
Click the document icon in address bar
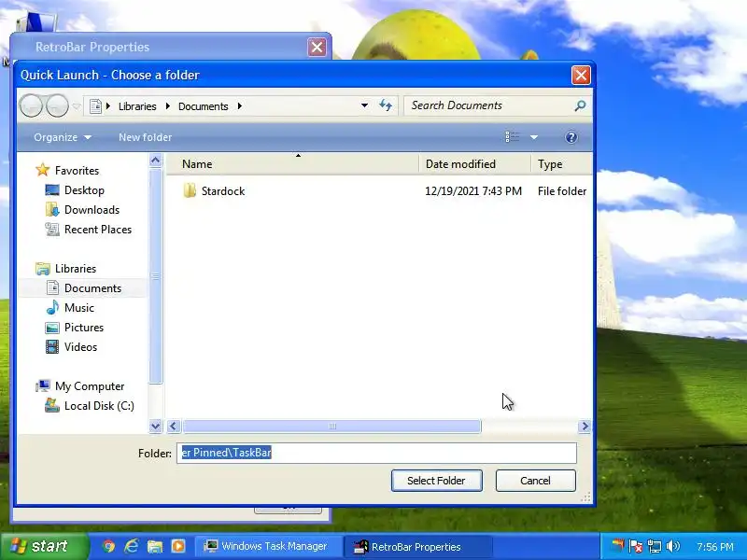coord(96,105)
